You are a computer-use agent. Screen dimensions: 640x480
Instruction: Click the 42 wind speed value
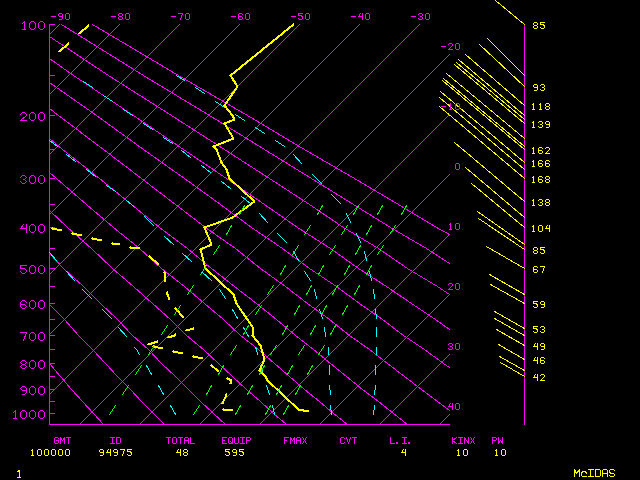[539, 378]
